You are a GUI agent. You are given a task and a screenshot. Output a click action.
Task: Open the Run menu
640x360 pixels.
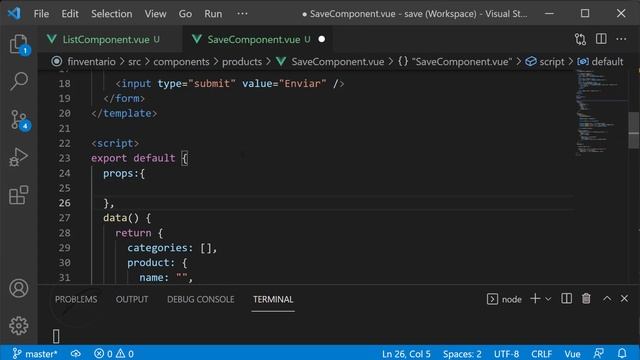[213, 13]
